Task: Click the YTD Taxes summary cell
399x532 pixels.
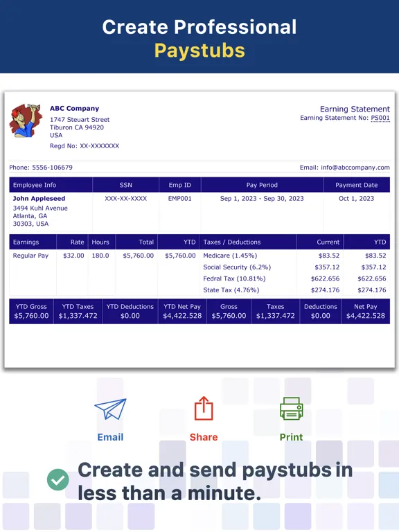Action: (78, 311)
